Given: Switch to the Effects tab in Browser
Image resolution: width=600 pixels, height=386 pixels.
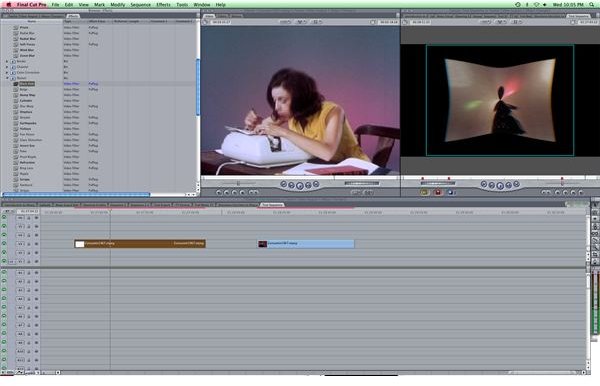Looking at the screenshot, I should point(72,16).
